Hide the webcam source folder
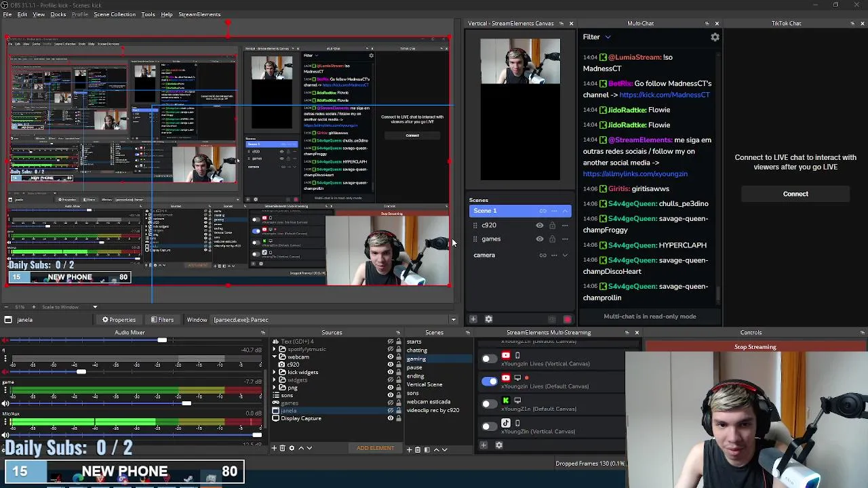868x488 pixels. [x=390, y=357]
